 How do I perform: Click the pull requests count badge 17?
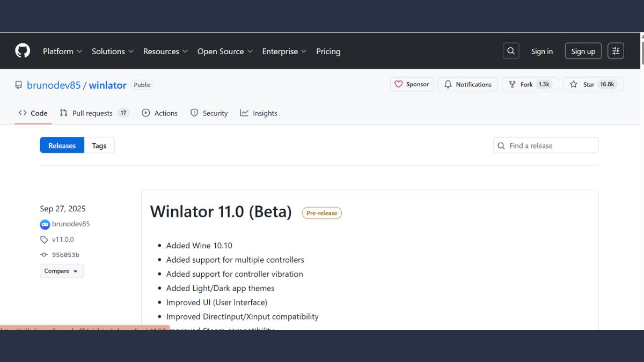[123, 113]
